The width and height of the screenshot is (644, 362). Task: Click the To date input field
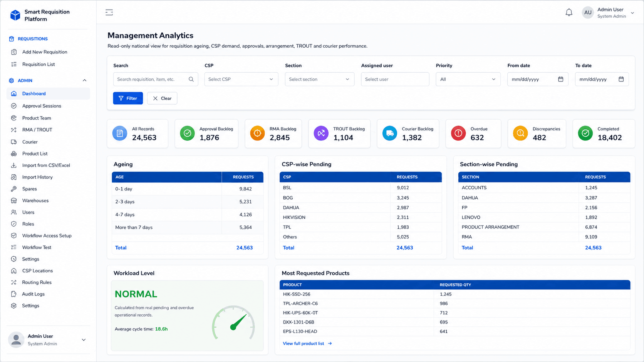(602, 79)
